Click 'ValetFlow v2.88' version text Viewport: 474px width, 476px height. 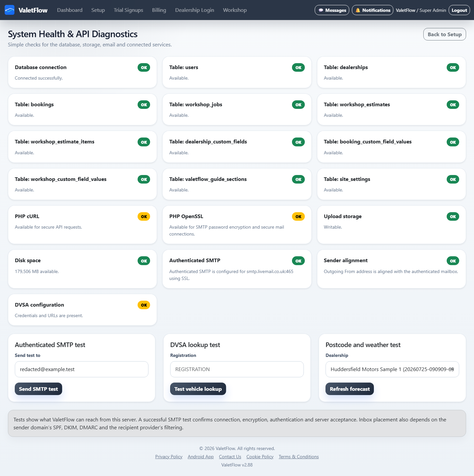pos(237,465)
